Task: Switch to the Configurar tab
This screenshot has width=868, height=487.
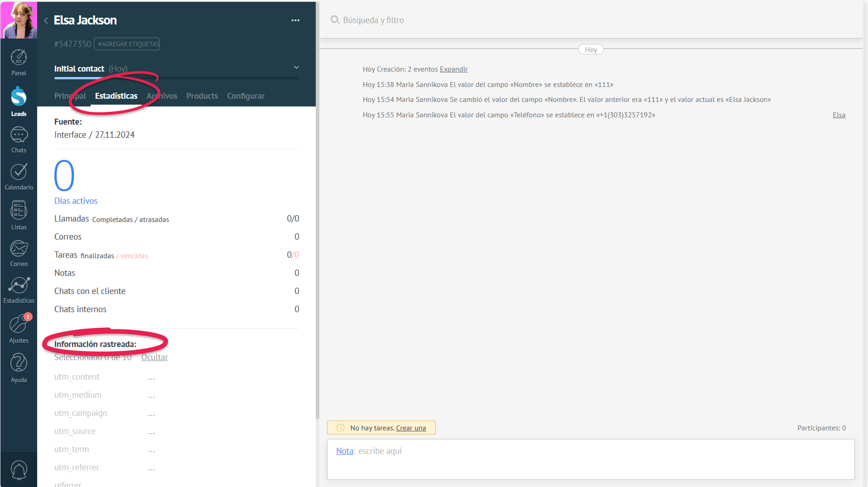Action: (245, 96)
